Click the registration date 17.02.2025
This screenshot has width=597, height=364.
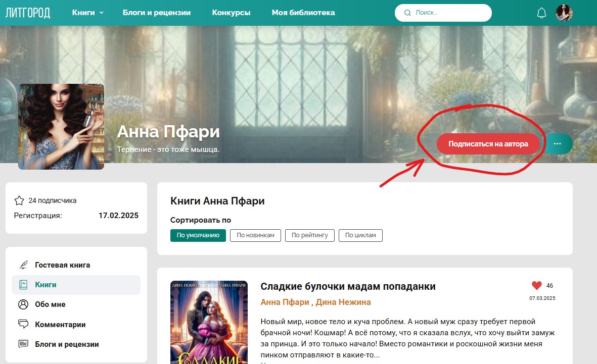pos(118,215)
